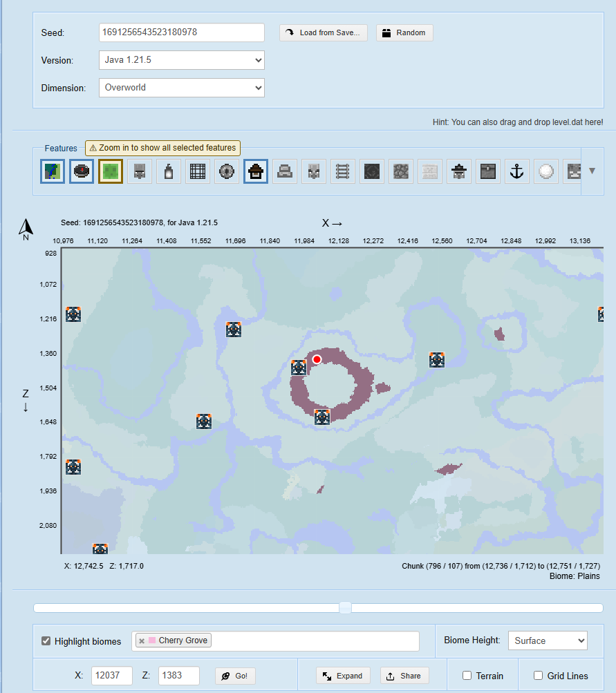This screenshot has width=616, height=693.
Task: Click the Chunk (796 / 107) info text
Action: [x=501, y=566]
